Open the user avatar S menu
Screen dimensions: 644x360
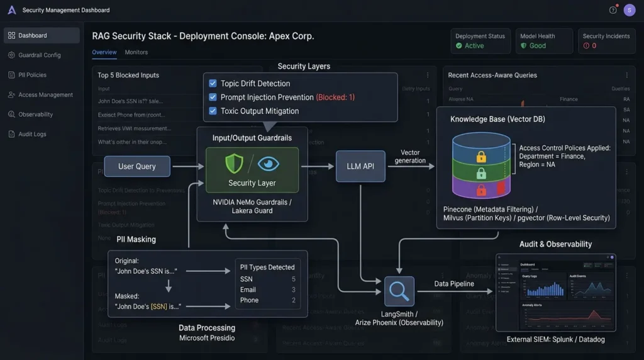click(629, 10)
